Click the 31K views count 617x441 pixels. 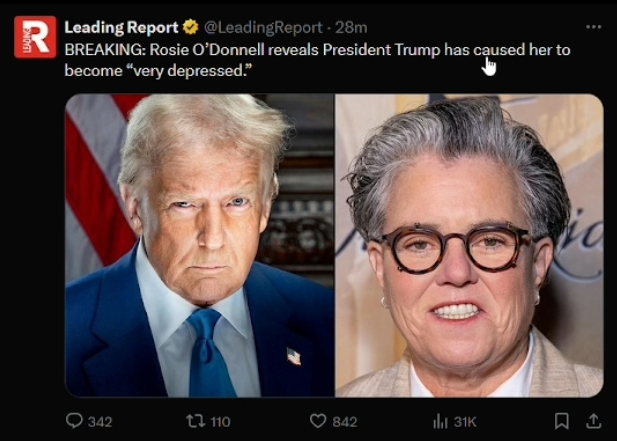(465, 422)
